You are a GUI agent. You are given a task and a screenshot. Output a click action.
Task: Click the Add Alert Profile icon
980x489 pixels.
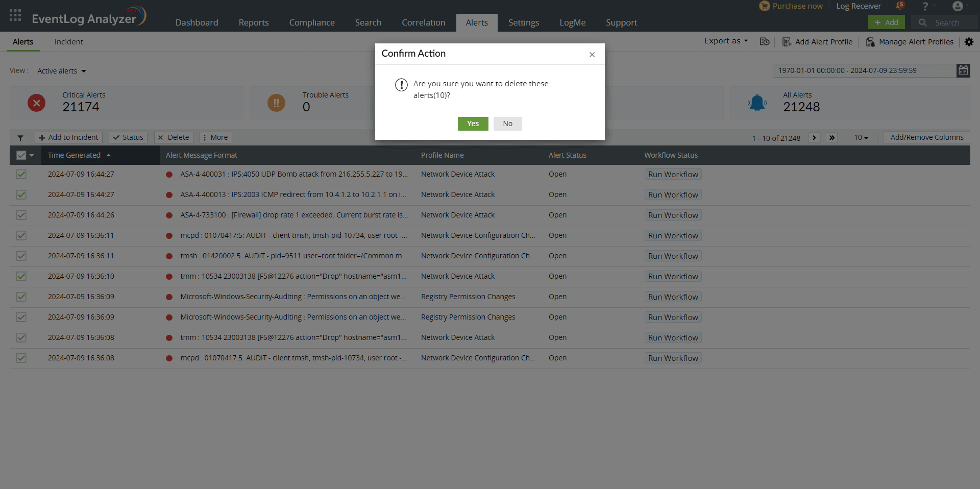(x=788, y=42)
